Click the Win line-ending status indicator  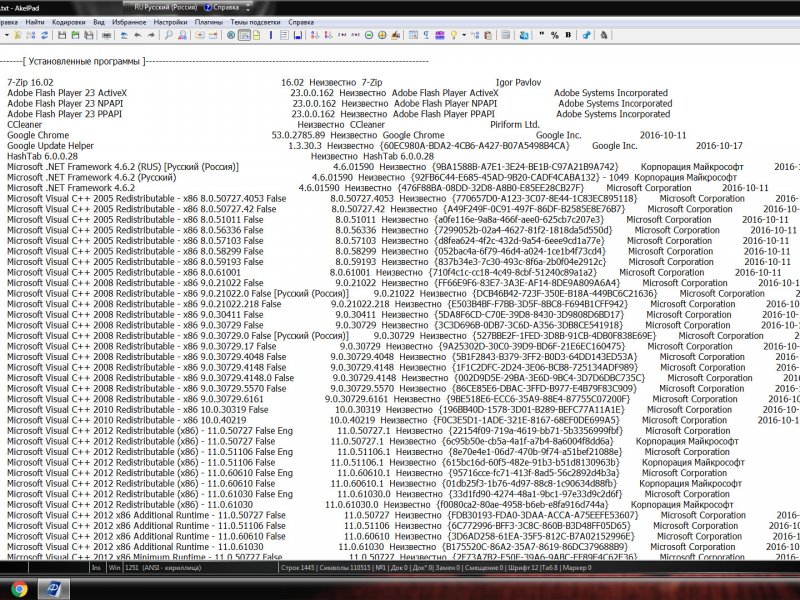coord(114,567)
